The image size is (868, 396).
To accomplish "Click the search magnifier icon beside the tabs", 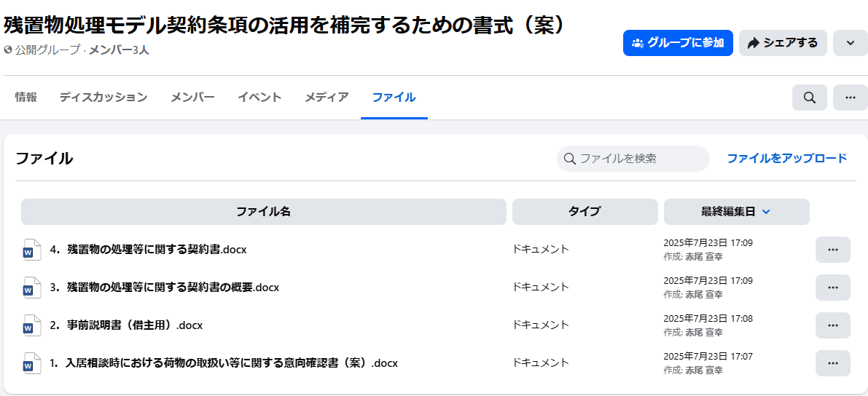I will point(809,98).
